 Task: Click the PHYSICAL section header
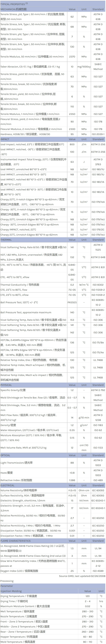[x=6, y=385]
